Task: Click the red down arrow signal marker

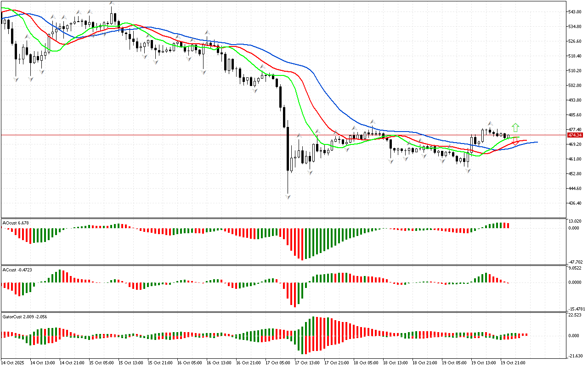Action: click(516, 141)
